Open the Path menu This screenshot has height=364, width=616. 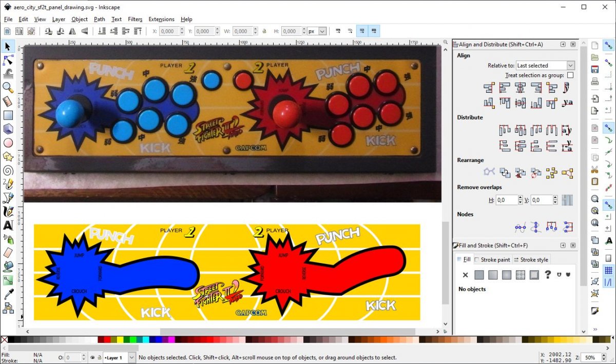click(x=100, y=19)
